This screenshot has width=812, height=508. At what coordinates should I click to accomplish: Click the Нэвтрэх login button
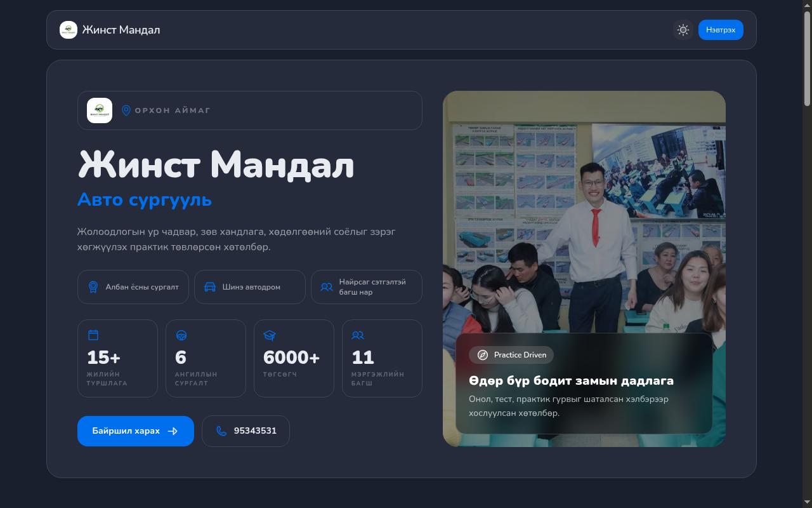(x=721, y=30)
